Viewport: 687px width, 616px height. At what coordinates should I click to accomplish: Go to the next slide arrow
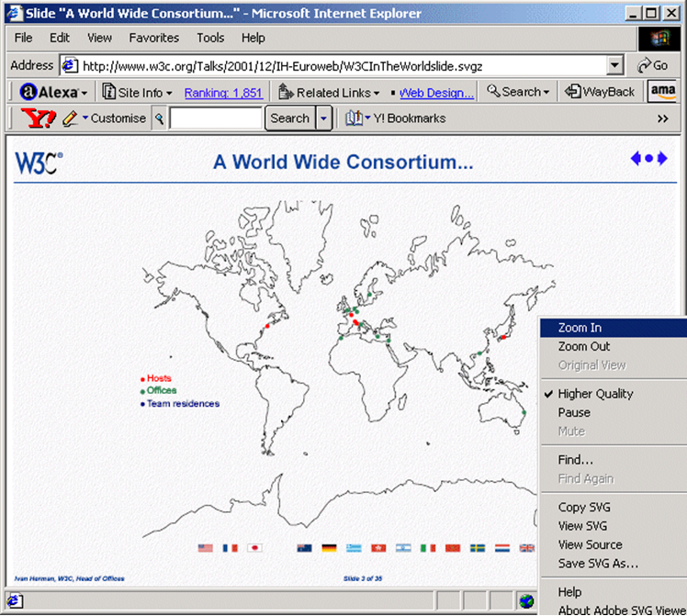[662, 158]
